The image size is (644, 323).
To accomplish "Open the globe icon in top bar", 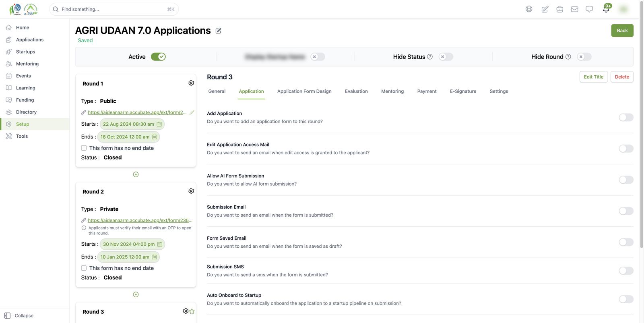I will click(529, 9).
